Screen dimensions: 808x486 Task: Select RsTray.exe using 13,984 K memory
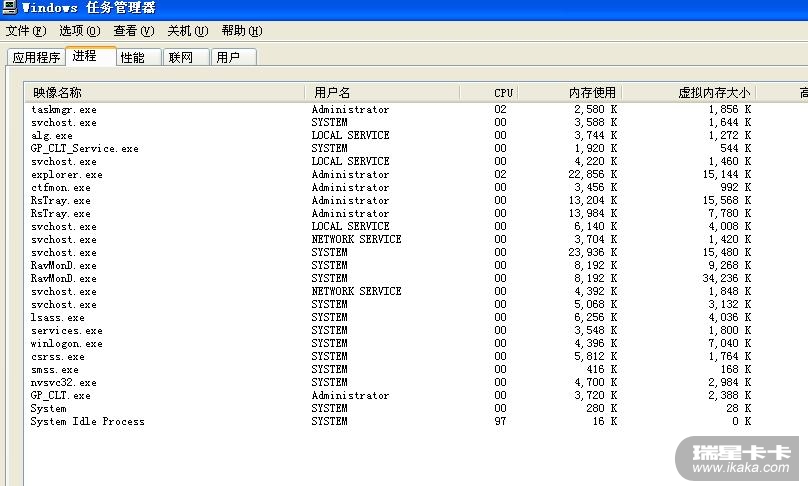pyautogui.click(x=60, y=213)
